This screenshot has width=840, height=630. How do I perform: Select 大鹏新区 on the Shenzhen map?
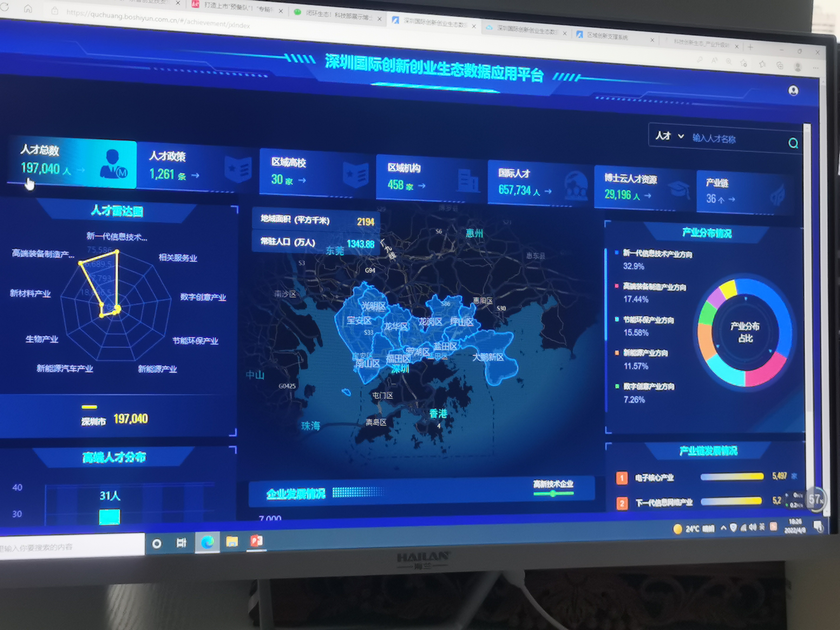(488, 357)
